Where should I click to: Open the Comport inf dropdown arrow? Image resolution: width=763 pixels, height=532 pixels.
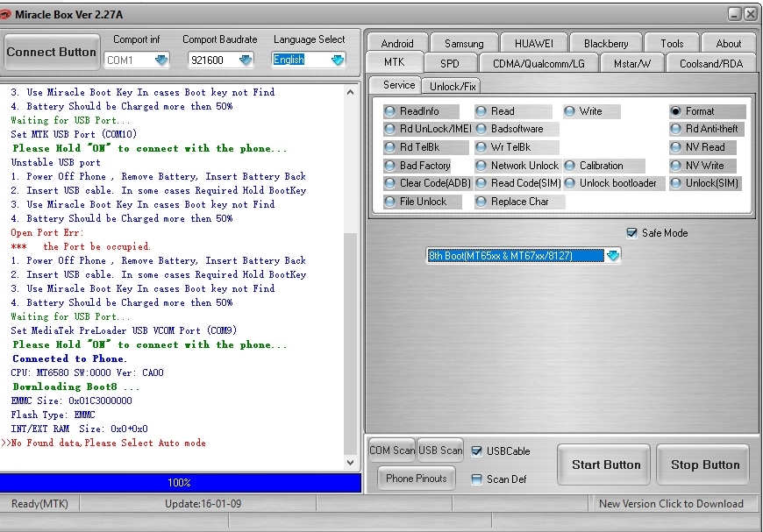pyautogui.click(x=161, y=60)
